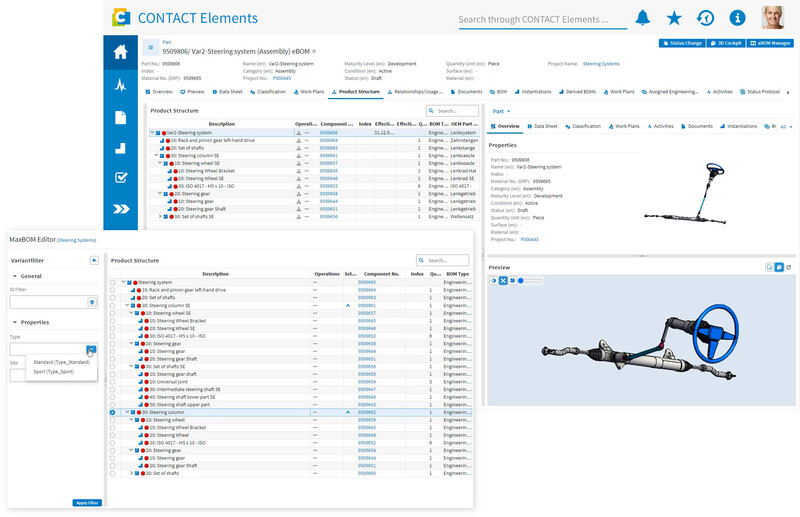Image resolution: width=800 pixels, height=517 pixels.
Task: Select radio button for Universal joint row
Action: 112,382
